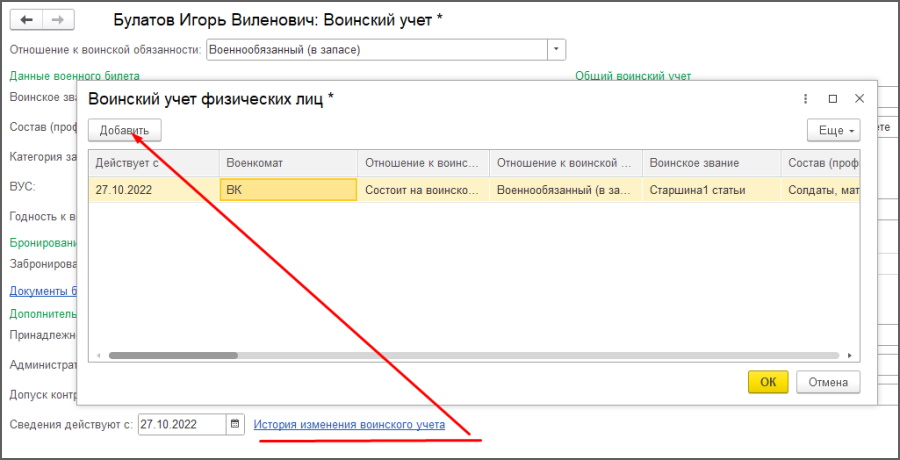Open the calendar picker beside the date field

235,424
